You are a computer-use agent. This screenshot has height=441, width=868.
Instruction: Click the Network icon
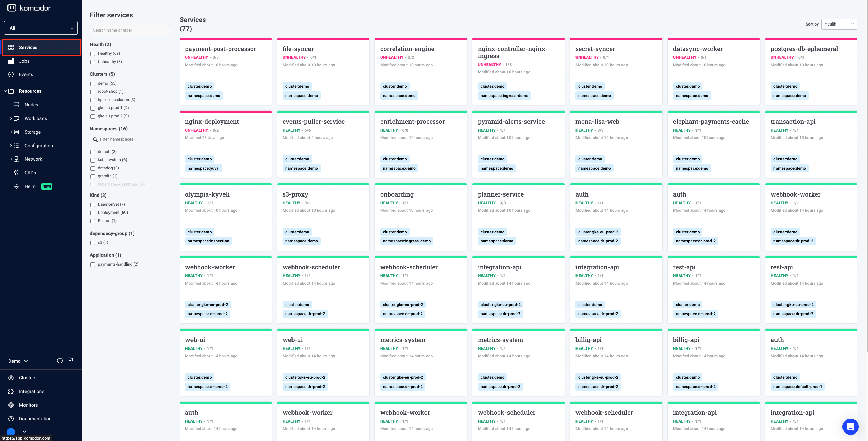tap(16, 159)
